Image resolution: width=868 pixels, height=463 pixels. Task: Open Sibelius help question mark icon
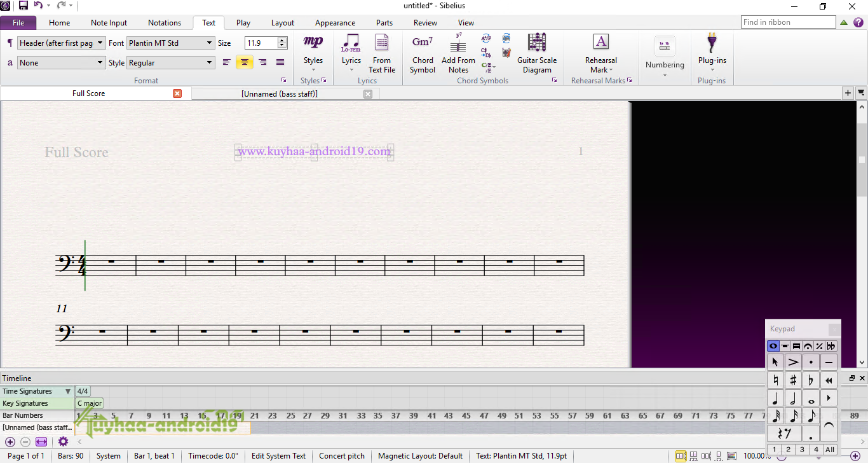tap(858, 22)
